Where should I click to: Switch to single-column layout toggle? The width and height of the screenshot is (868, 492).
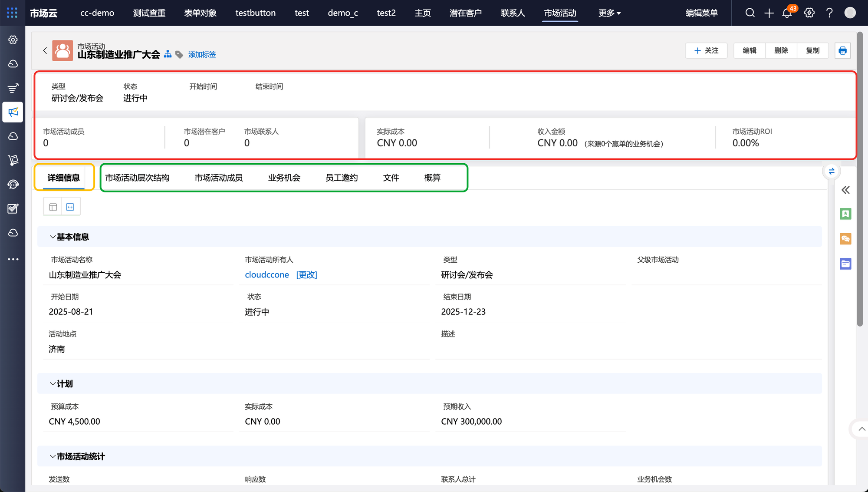pyautogui.click(x=53, y=207)
